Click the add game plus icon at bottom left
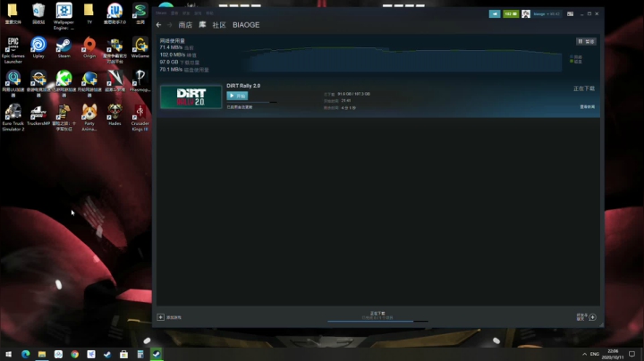Viewport: 644px width, 361px height. [161, 317]
